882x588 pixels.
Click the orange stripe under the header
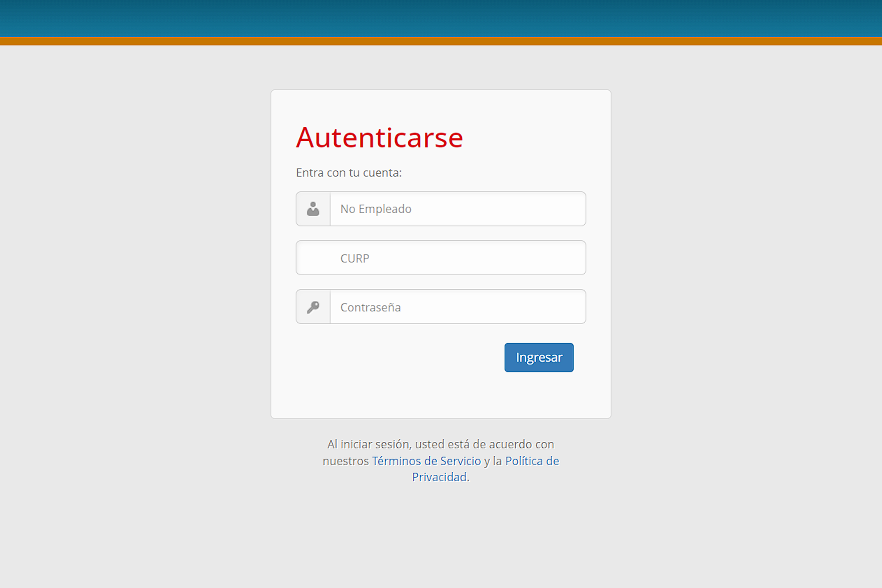click(441, 41)
